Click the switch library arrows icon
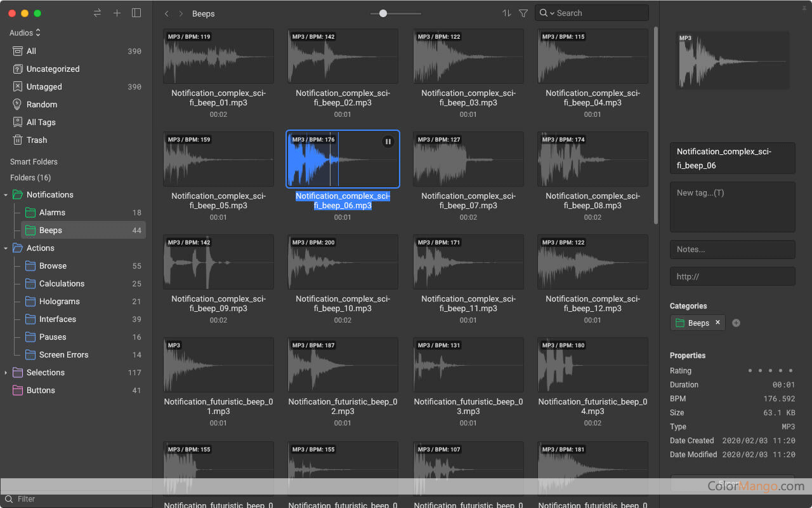The width and height of the screenshot is (812, 508). (x=97, y=13)
